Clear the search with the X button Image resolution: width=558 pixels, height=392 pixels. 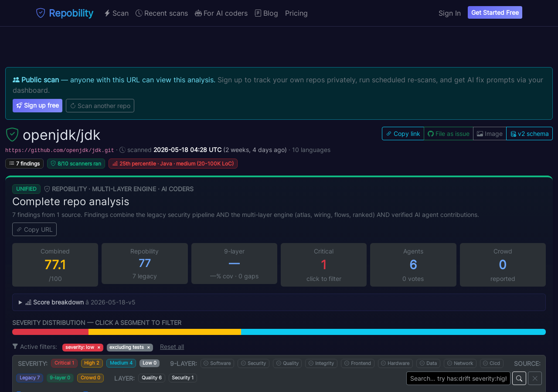[535, 378]
